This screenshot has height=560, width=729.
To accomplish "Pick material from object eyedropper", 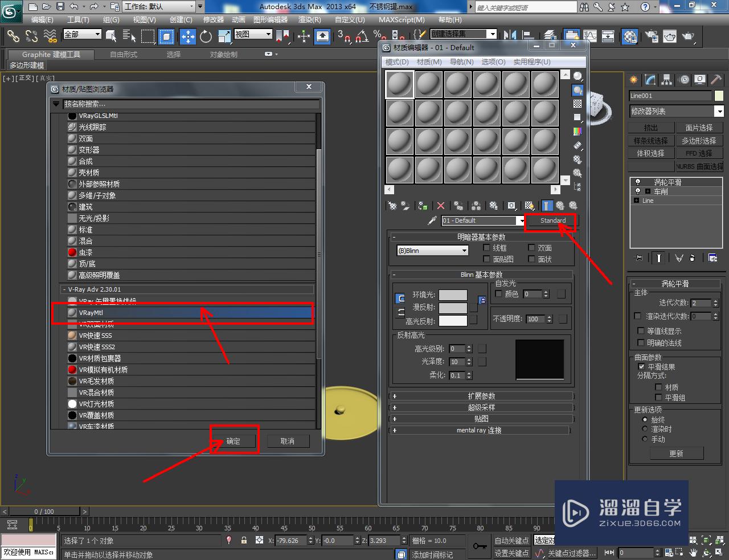I will coord(432,220).
